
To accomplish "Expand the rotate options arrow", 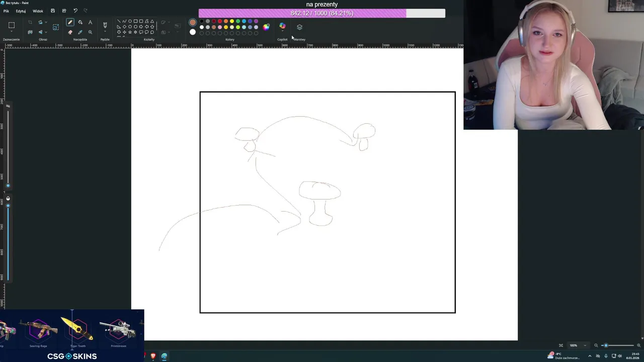I will click(x=46, y=22).
